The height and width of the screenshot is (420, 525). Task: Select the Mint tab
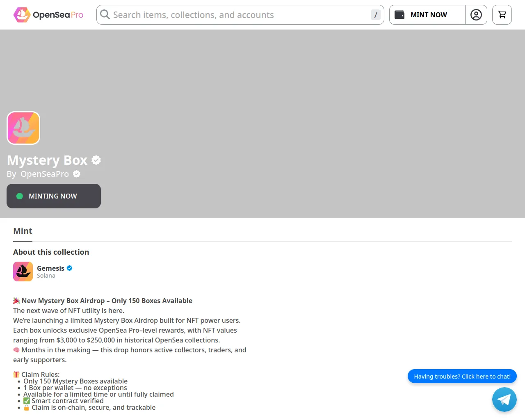[x=23, y=231]
